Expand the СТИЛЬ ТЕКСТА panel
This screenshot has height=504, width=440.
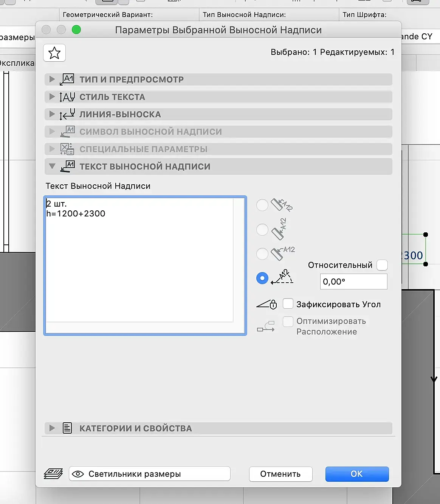click(x=52, y=97)
